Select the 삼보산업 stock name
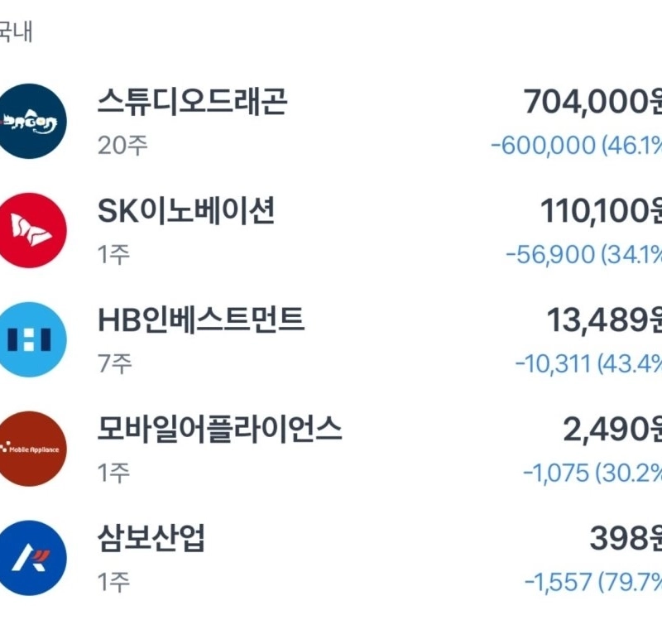 (151, 539)
